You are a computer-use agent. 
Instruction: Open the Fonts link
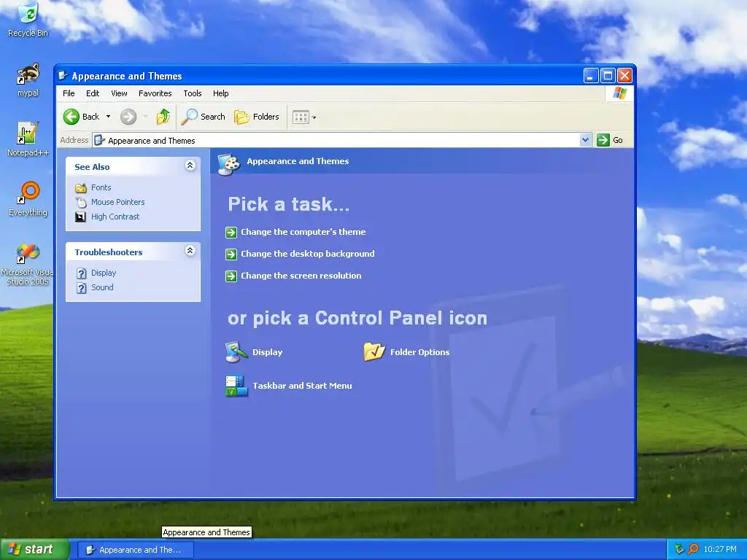pos(101,187)
